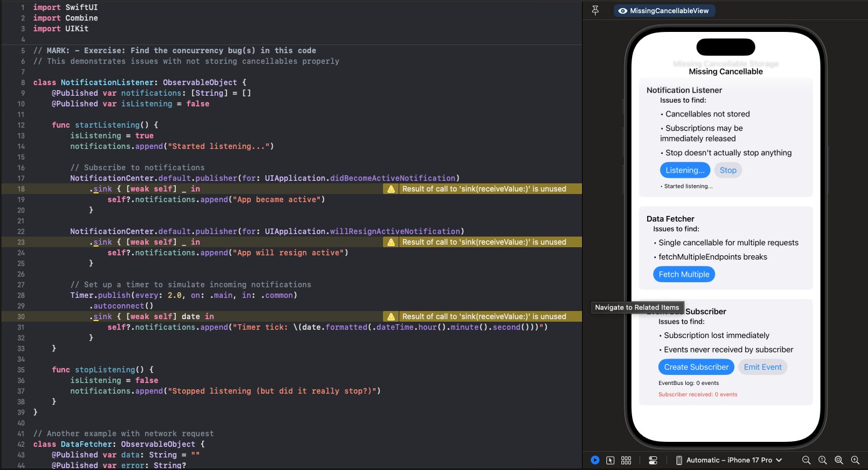Click the warning icon on line 23
Screen dimensions: 868x470
(391, 242)
